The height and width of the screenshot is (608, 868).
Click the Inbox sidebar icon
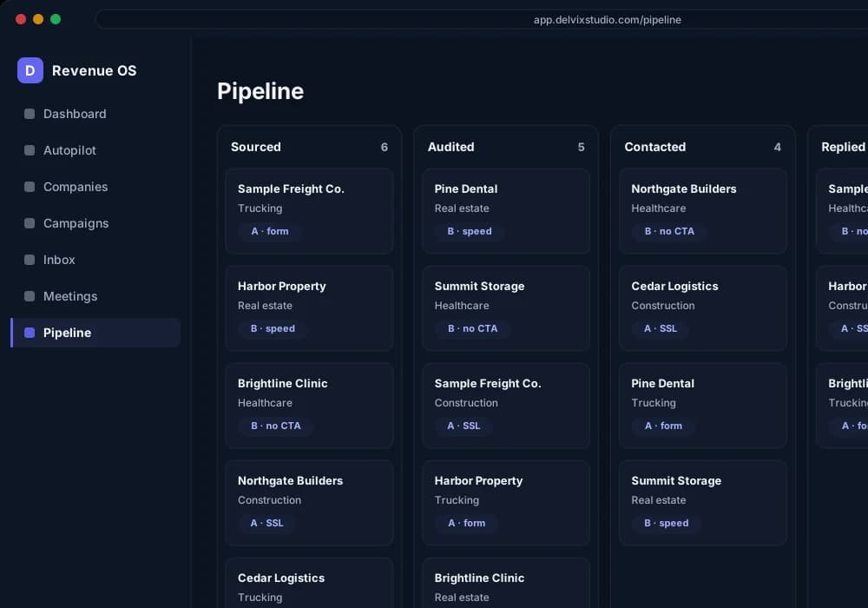click(x=30, y=260)
